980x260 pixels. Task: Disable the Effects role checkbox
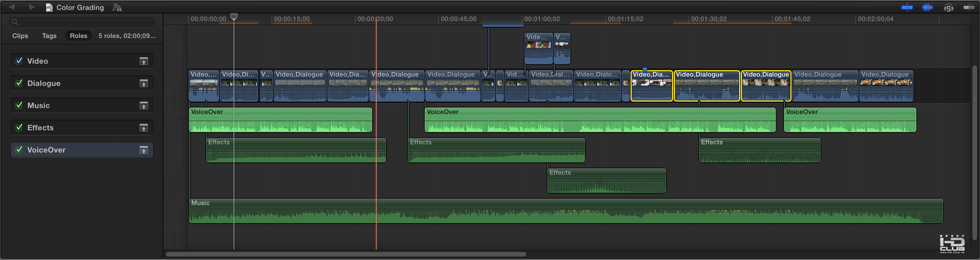19,127
